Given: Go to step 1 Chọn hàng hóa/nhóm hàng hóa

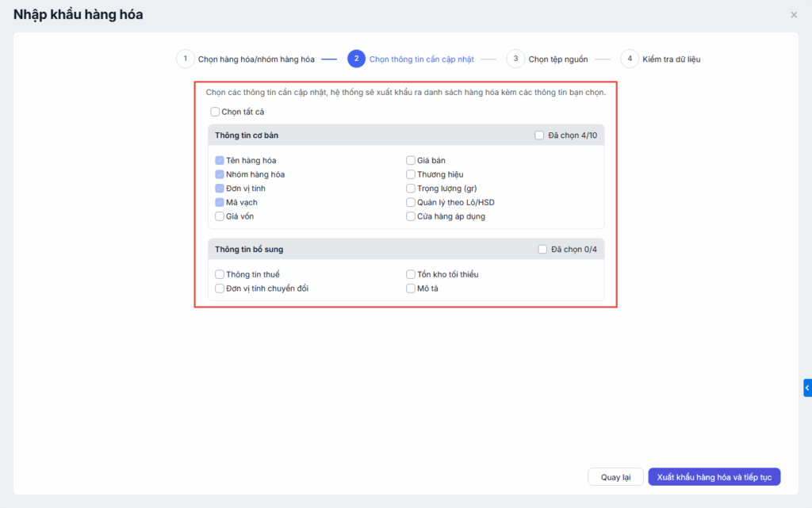Looking at the screenshot, I should click(185, 59).
